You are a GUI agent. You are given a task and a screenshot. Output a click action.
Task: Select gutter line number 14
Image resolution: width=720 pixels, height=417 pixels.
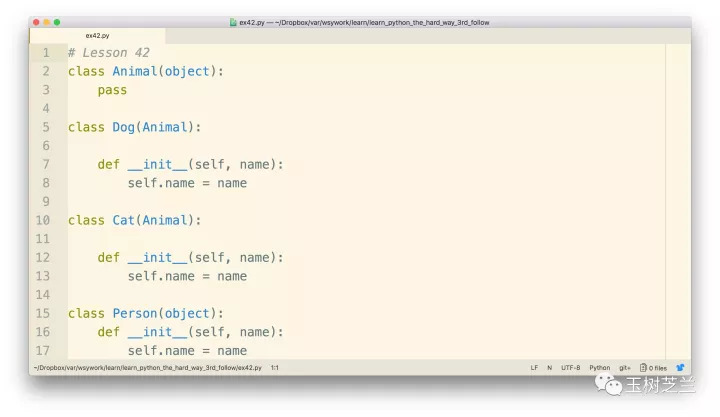[x=43, y=295]
